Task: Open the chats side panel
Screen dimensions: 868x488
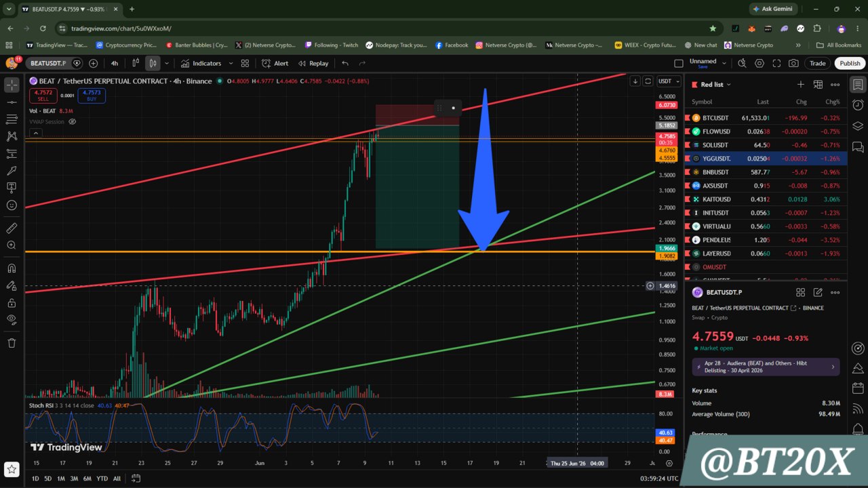Action: click(858, 146)
